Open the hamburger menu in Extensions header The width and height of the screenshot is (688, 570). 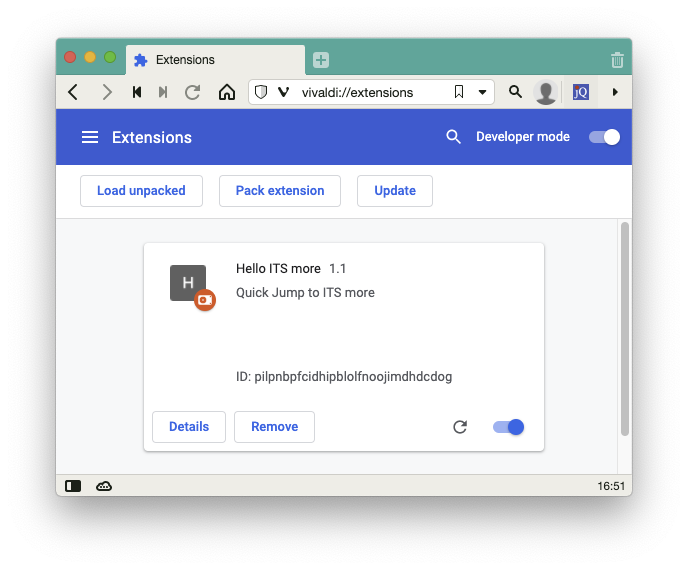tap(90, 137)
